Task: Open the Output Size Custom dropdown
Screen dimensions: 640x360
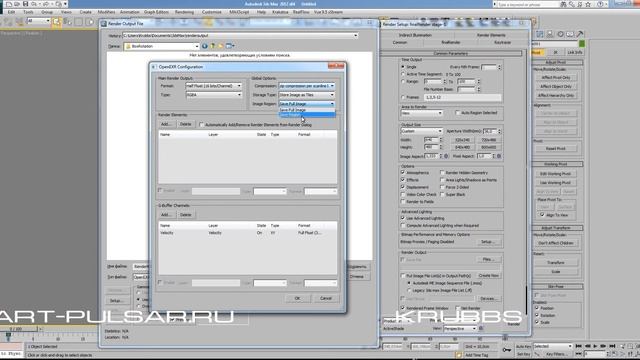Action: [x=422, y=131]
